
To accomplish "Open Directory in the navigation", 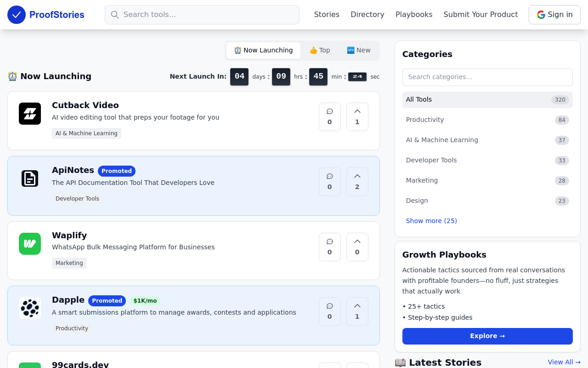I will 367,15.
